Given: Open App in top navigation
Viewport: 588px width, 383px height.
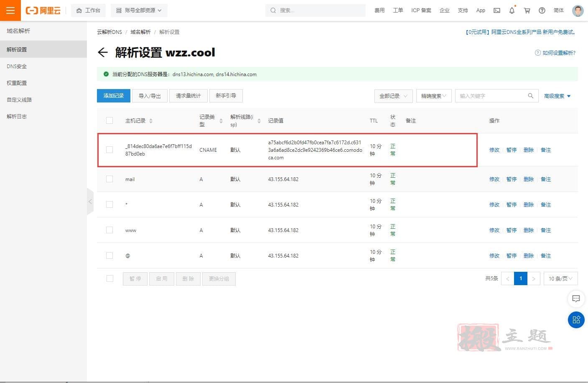Looking at the screenshot, I should click(x=481, y=10).
